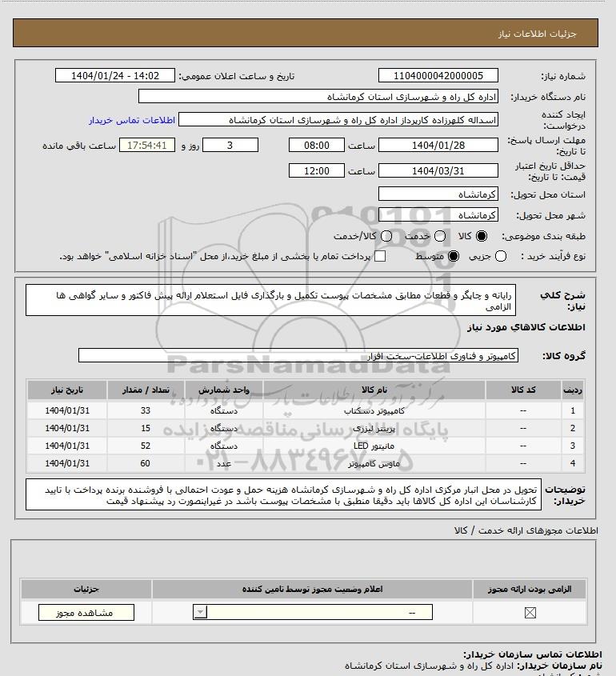The image size is (616, 676).
Task: Click the کد کالا column header
Action: coord(523,390)
